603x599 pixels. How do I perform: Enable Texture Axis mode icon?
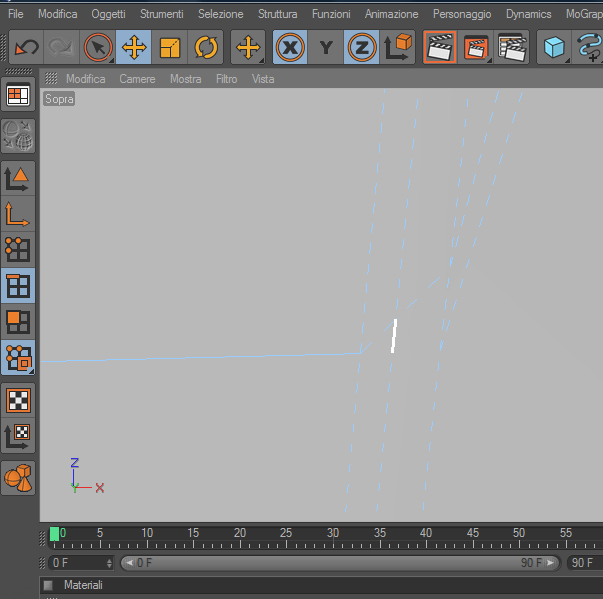18,436
